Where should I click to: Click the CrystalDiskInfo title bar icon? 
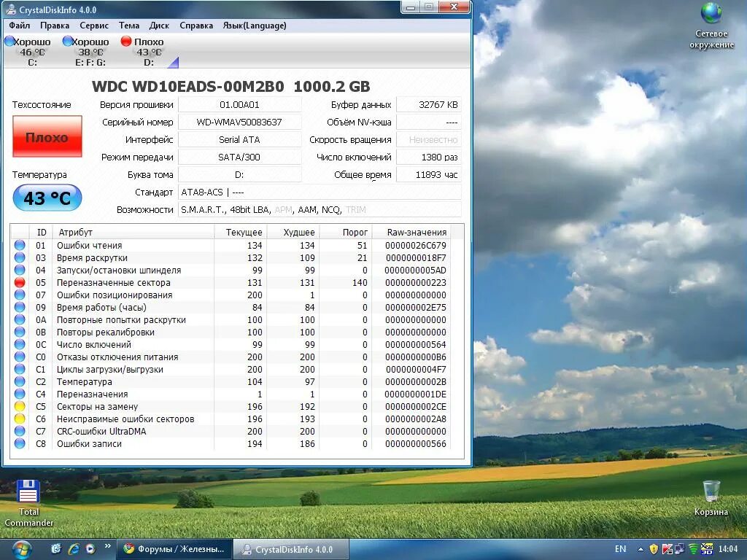click(x=10, y=9)
